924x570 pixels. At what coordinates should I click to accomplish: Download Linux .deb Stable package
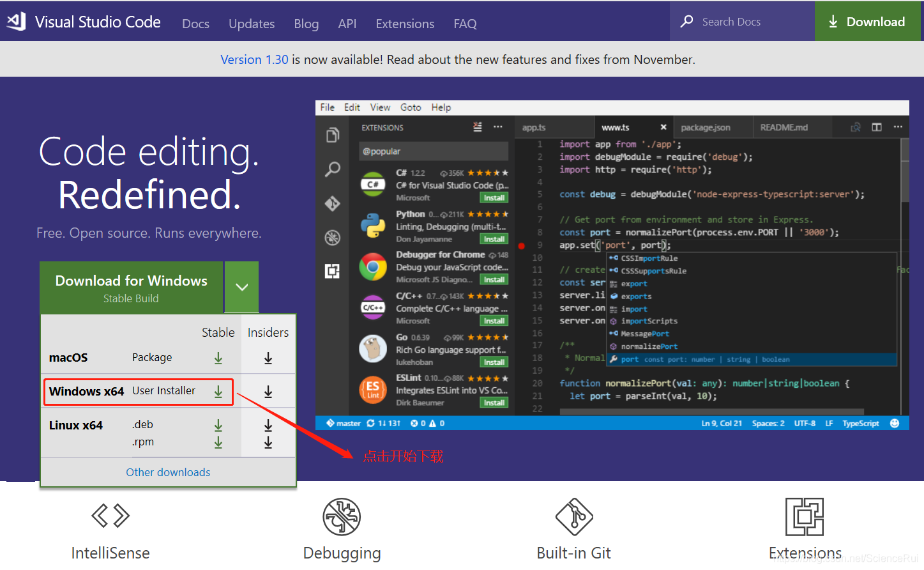point(218,425)
